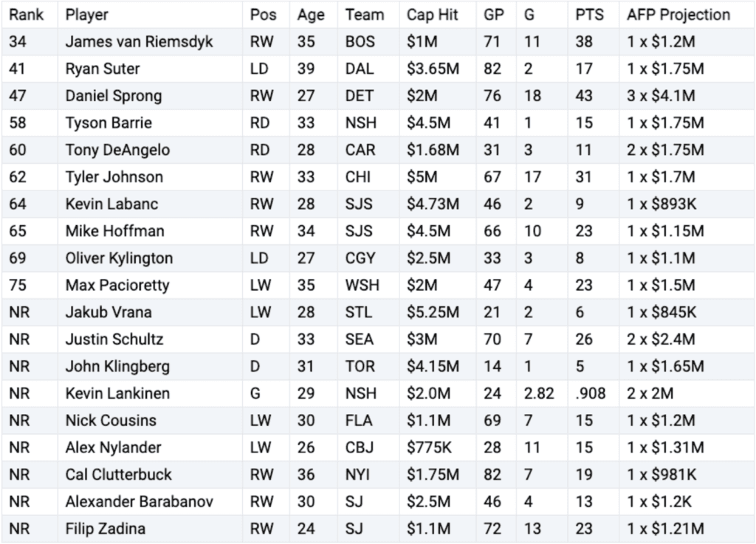Click Kevin Lankinen's .908 value
The image size is (756, 544).
click(591, 393)
